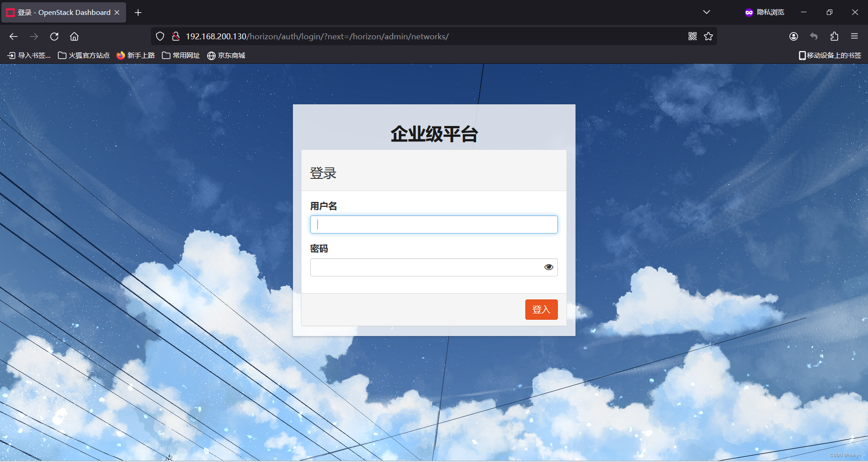Click the 隐私浏览 private browsing badge
Screen dimensions: 868x462
(765, 12)
